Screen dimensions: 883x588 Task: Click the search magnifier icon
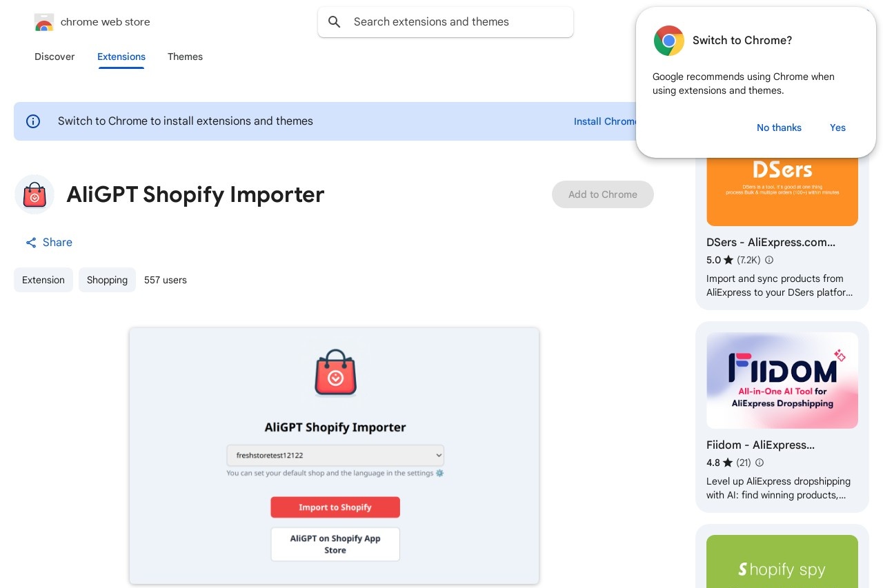[x=335, y=22]
